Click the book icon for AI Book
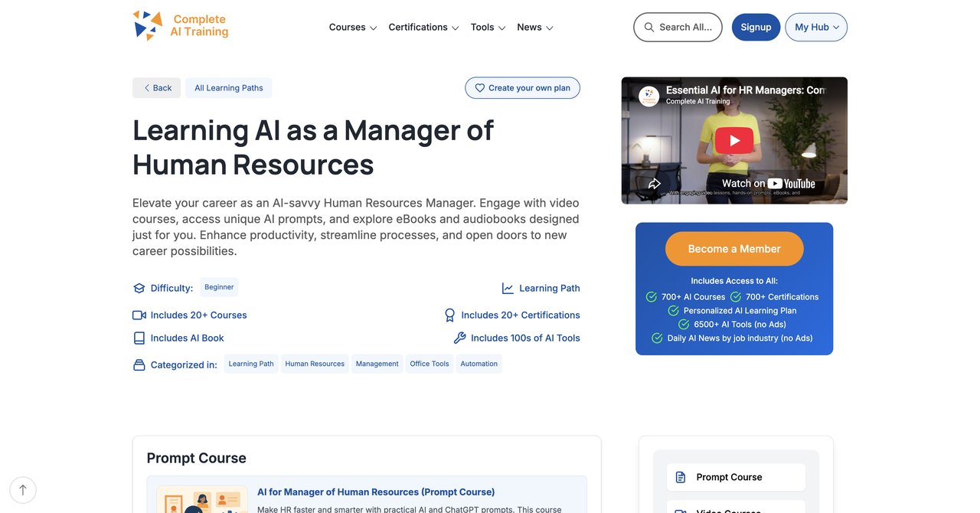The width and height of the screenshot is (980, 513). [139, 338]
